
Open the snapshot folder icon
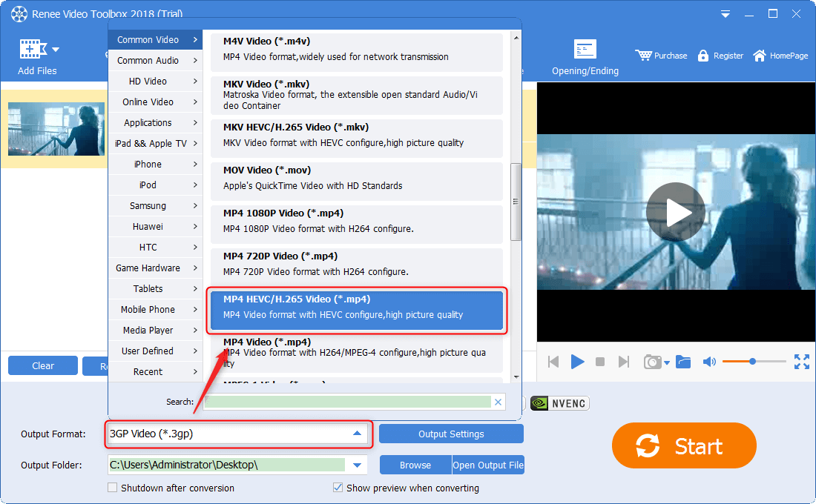pos(683,362)
